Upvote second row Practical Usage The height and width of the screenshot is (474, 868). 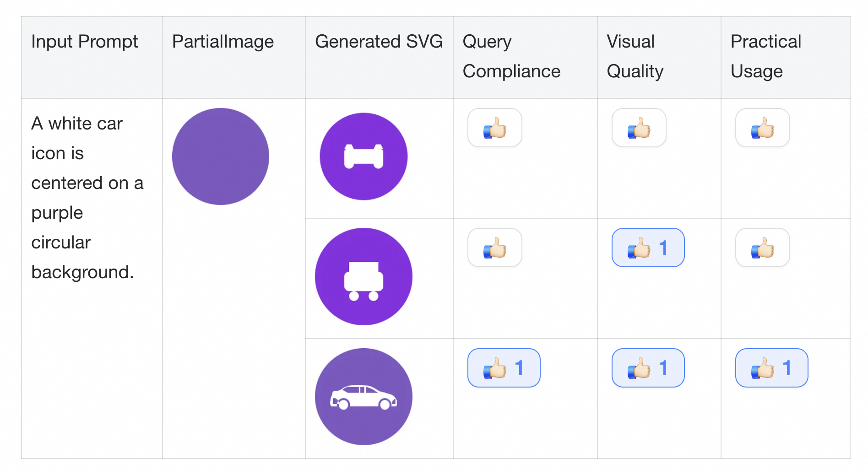click(762, 248)
